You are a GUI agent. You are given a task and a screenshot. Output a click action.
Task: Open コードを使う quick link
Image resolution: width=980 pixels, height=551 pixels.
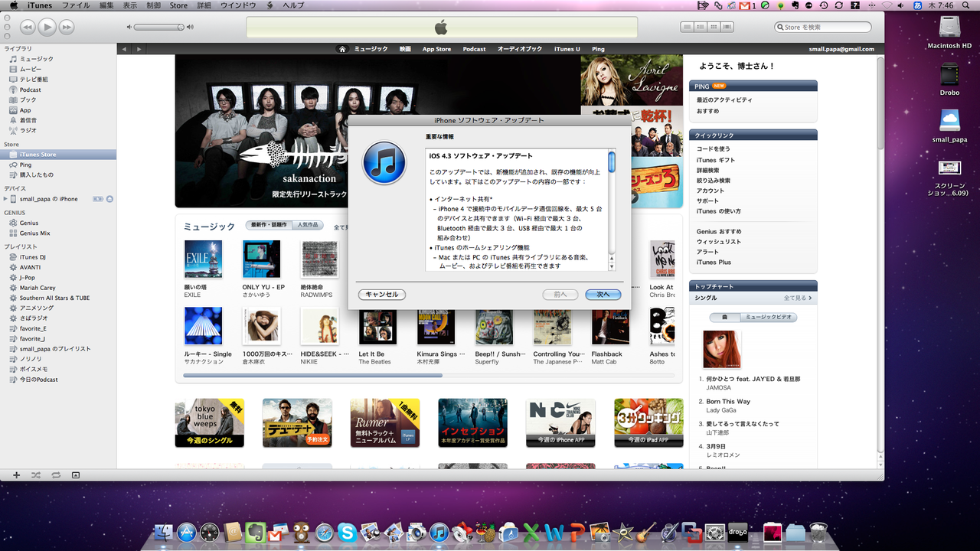coord(714,148)
